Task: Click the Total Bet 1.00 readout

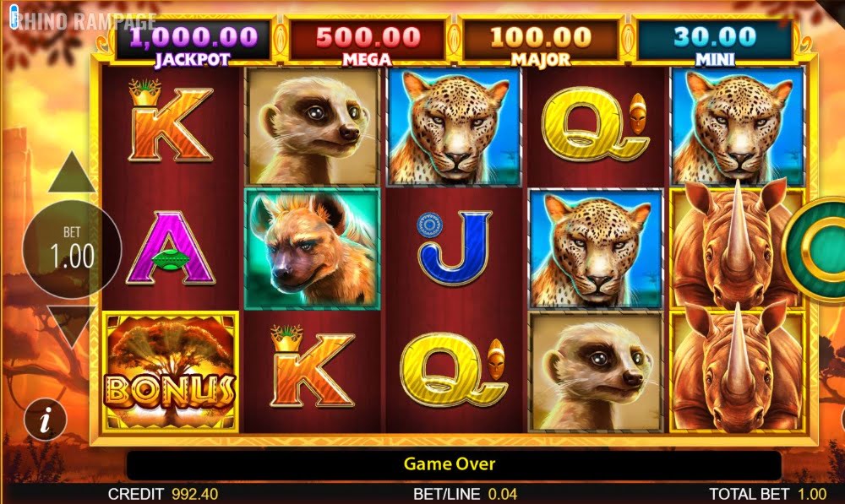Action: [767, 494]
